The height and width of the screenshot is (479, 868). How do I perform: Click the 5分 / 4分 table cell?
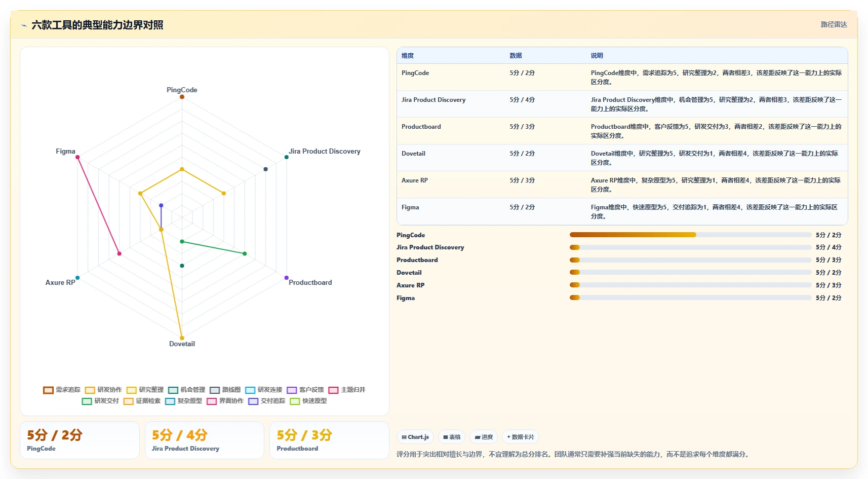pos(522,100)
